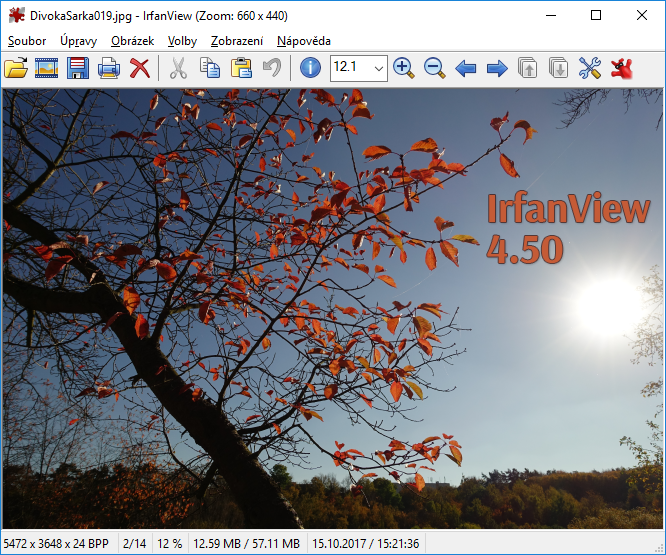Click the 12.59 MB / 57.11 MB size entry
Viewport: 666px width, 555px height.
point(246,544)
